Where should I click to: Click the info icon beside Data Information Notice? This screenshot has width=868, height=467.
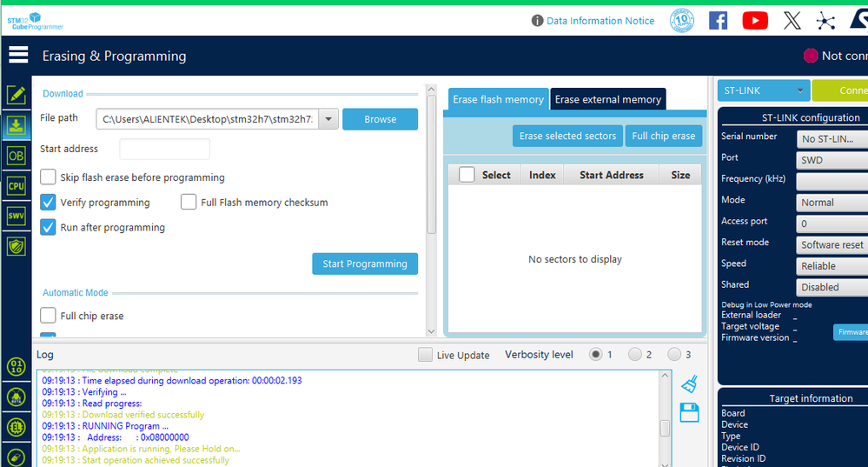click(x=537, y=21)
